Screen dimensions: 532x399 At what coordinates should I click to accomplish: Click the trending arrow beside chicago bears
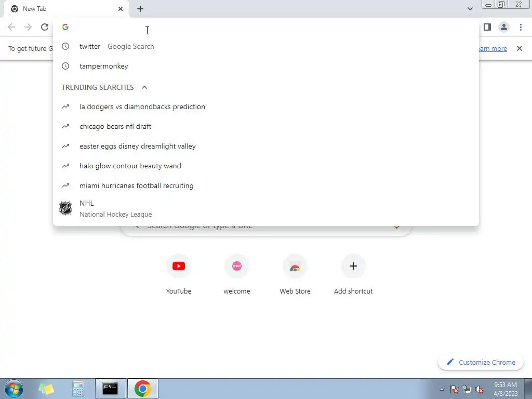(65, 126)
